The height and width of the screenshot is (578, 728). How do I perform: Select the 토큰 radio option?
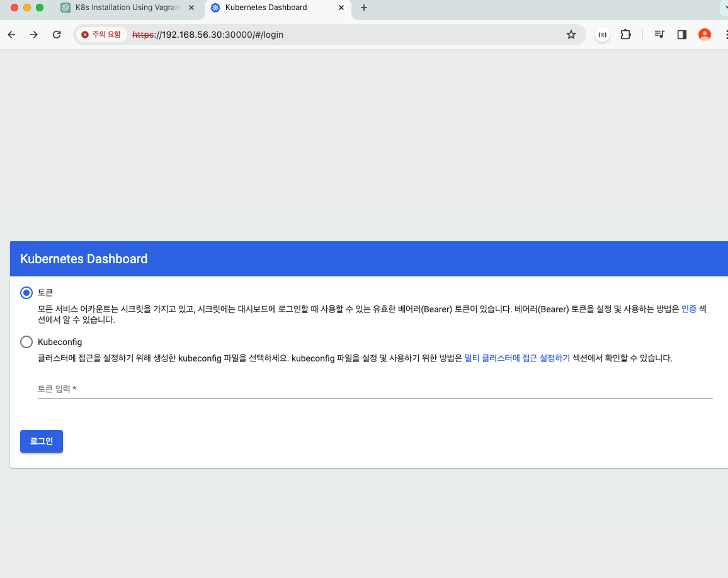pyautogui.click(x=26, y=293)
